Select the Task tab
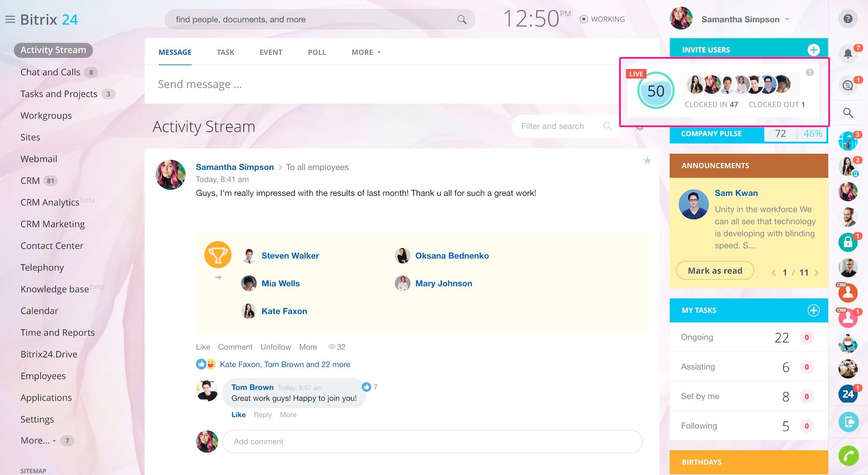The image size is (868, 475). click(x=225, y=52)
